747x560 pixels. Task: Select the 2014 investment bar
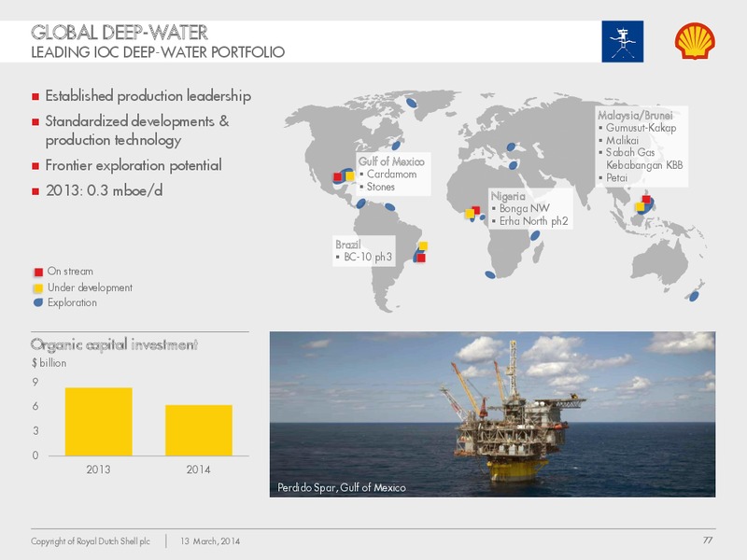[x=199, y=430]
